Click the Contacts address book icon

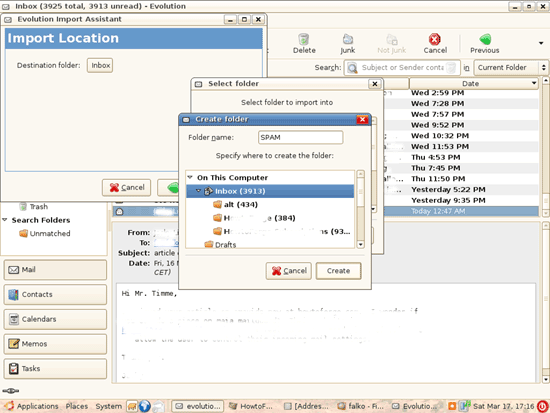tap(14, 294)
